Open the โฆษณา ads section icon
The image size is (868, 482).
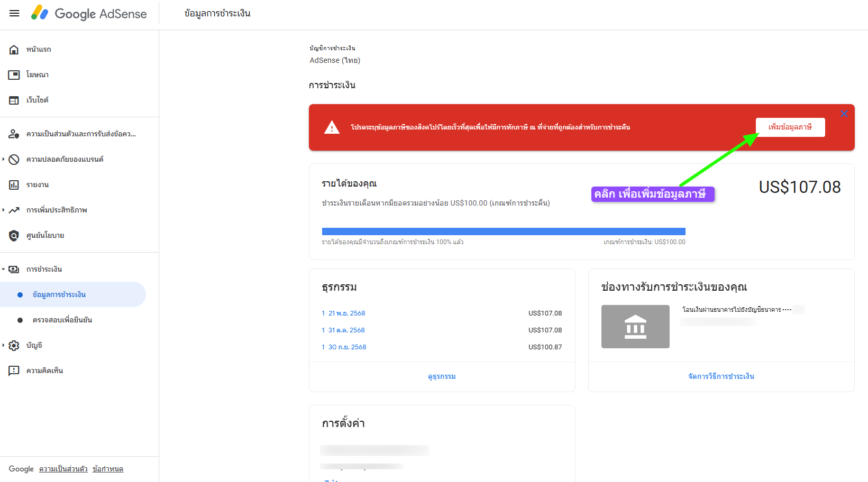(14, 74)
